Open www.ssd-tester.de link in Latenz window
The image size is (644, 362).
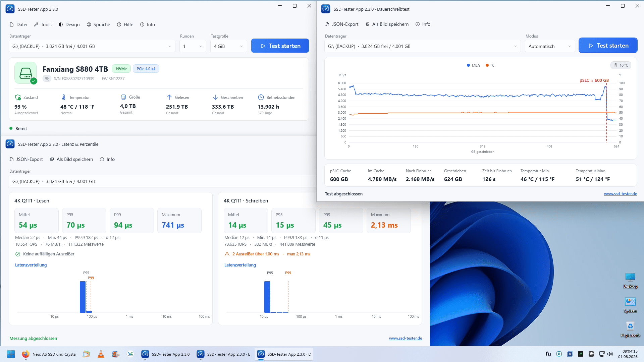[x=405, y=338]
